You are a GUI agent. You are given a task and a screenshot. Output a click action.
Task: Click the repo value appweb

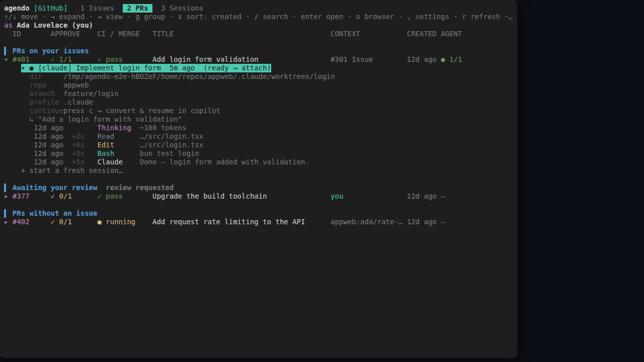76,85
